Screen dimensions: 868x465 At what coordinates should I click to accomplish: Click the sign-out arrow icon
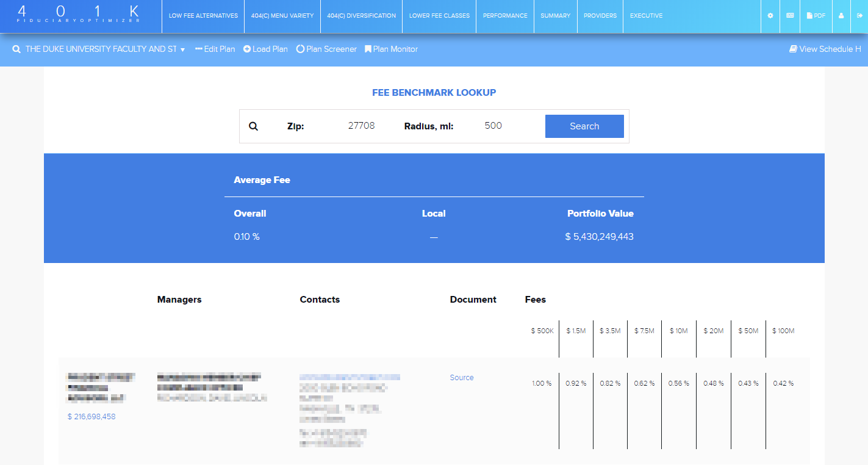pos(859,16)
